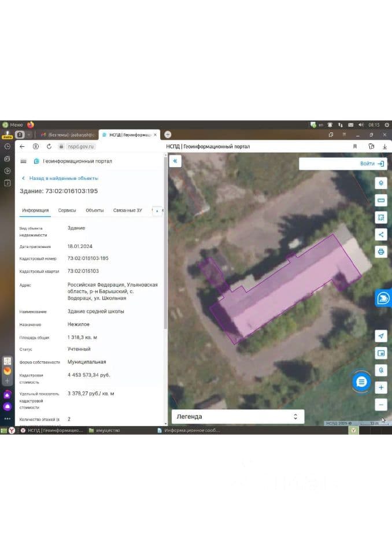
Task: Open the hamburger menu of the portal
Action: pos(23,161)
